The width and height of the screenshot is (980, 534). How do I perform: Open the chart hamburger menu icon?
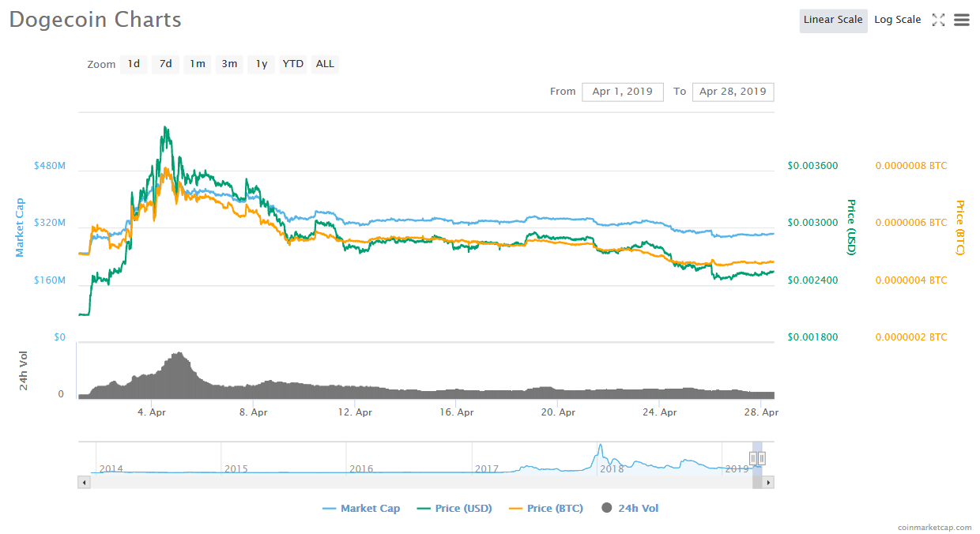pos(961,20)
